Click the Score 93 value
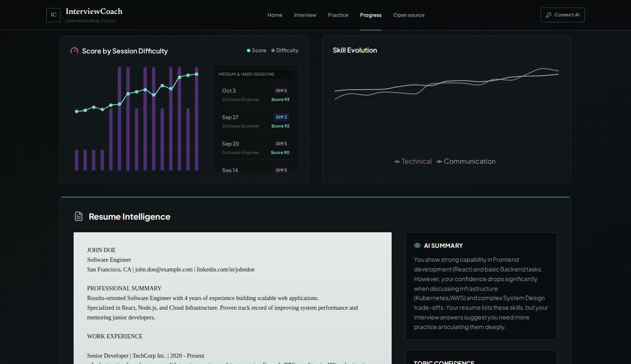 click(280, 100)
